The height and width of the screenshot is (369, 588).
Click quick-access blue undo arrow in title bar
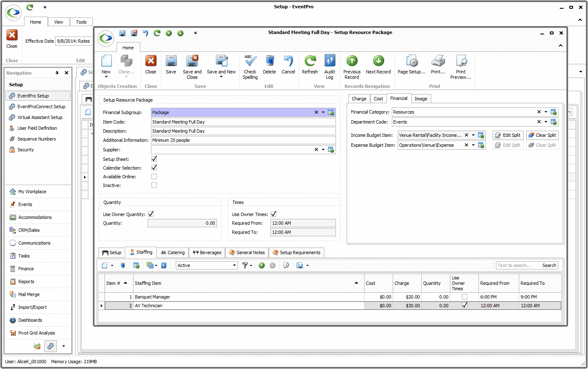coord(146,33)
